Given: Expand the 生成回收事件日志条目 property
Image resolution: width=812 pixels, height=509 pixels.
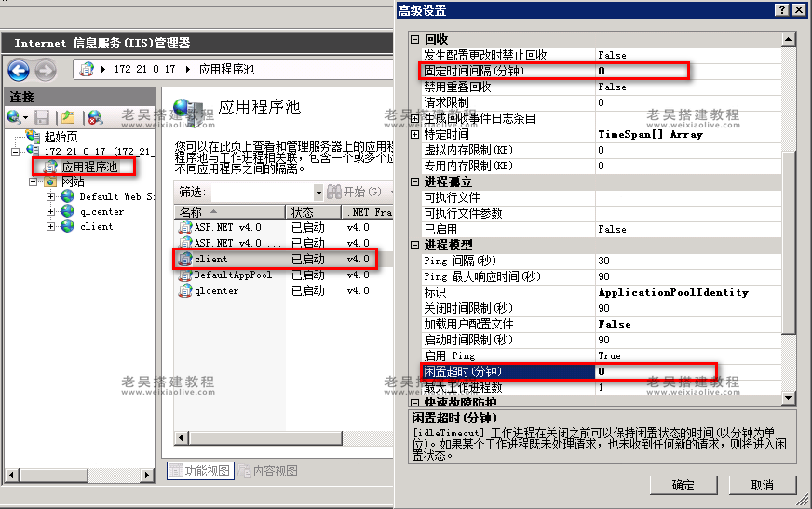Looking at the screenshot, I should 414,118.
